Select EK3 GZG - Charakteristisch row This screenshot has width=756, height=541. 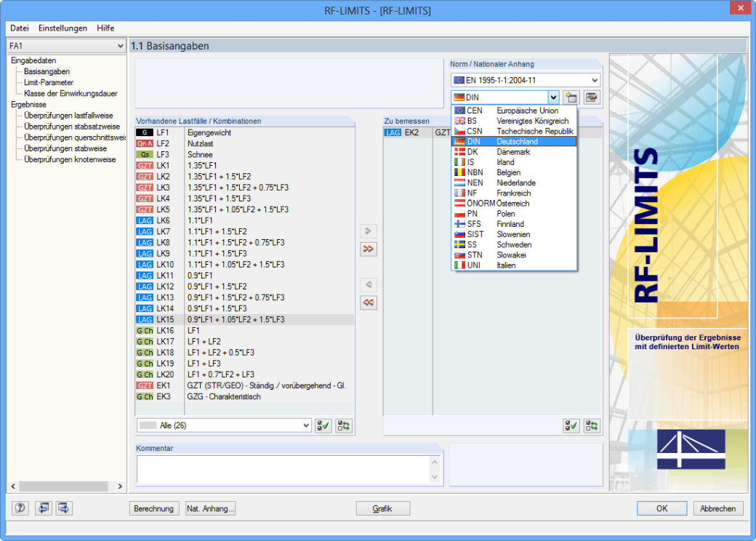(x=245, y=396)
